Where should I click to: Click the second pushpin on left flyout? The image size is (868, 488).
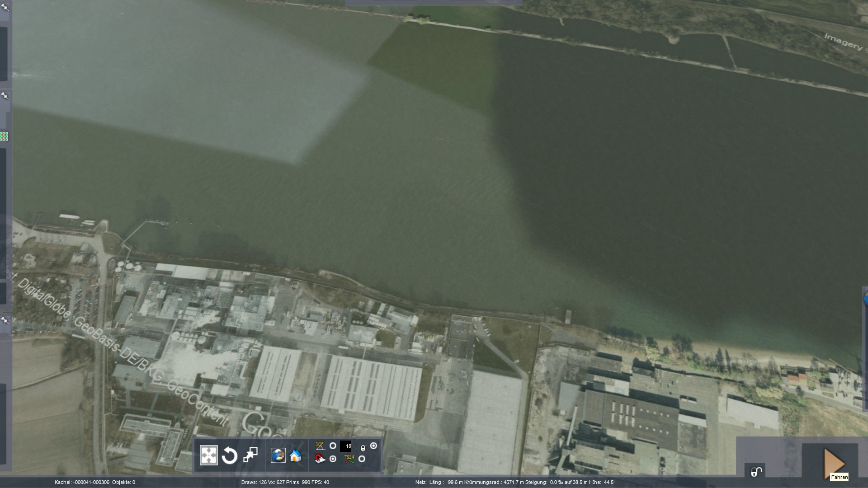click(x=5, y=95)
